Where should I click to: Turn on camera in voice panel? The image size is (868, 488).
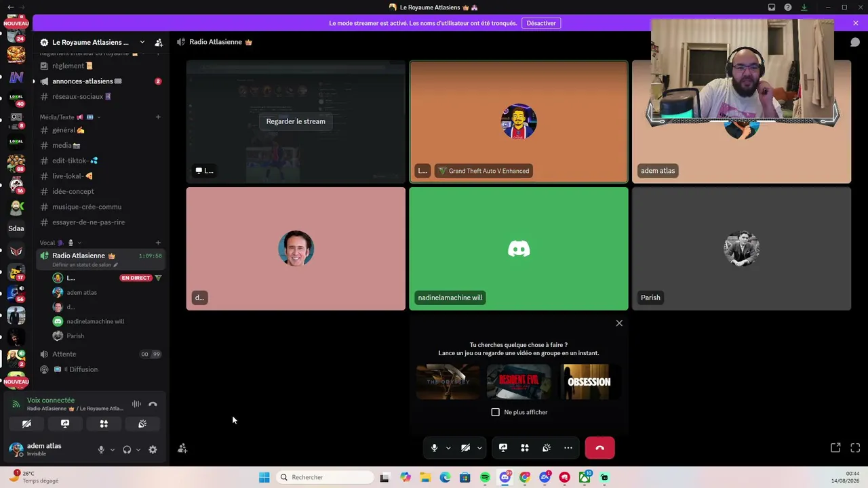click(x=26, y=424)
